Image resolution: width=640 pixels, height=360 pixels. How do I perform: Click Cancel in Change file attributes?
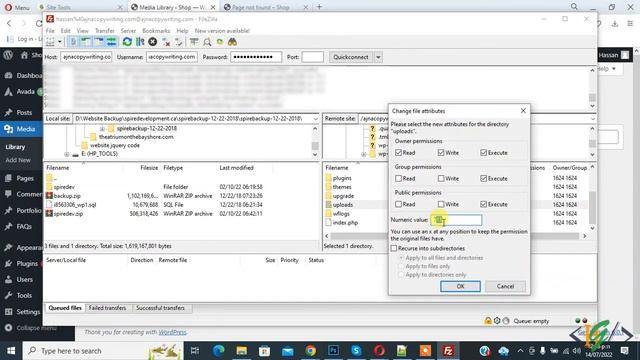coord(505,286)
